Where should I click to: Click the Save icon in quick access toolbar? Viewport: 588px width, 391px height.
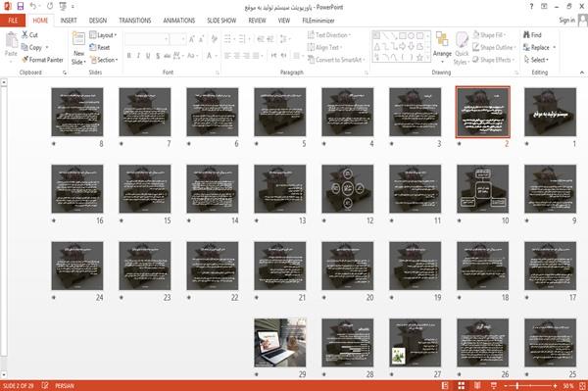tap(21, 7)
